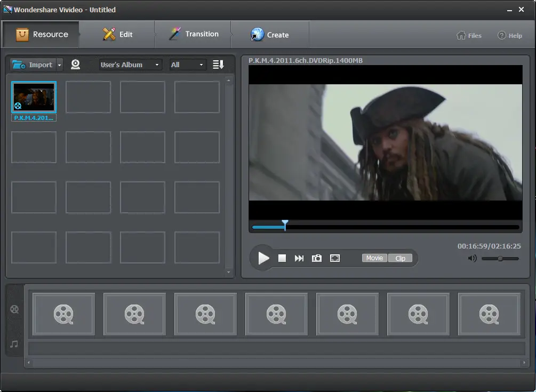Image resolution: width=536 pixels, height=392 pixels.
Task: Click the Import button
Action: tap(33, 65)
